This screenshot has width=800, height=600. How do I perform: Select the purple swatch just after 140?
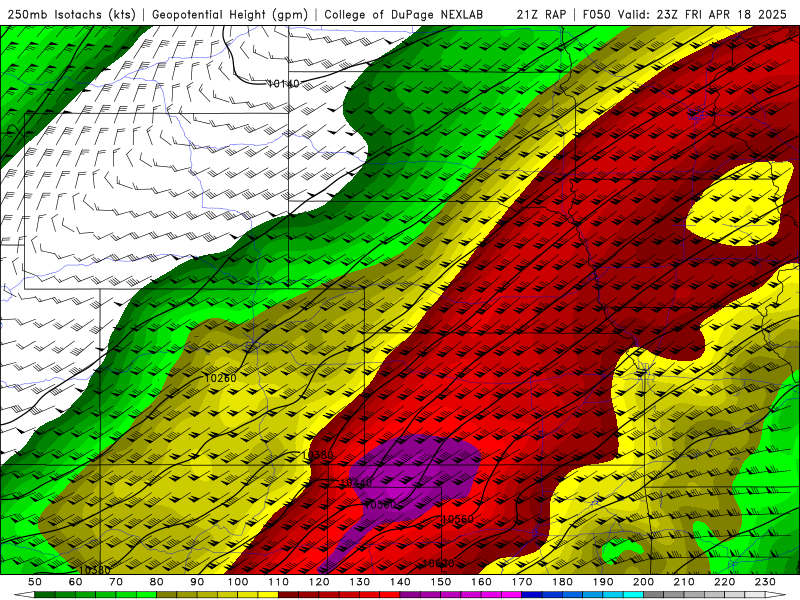click(410, 595)
